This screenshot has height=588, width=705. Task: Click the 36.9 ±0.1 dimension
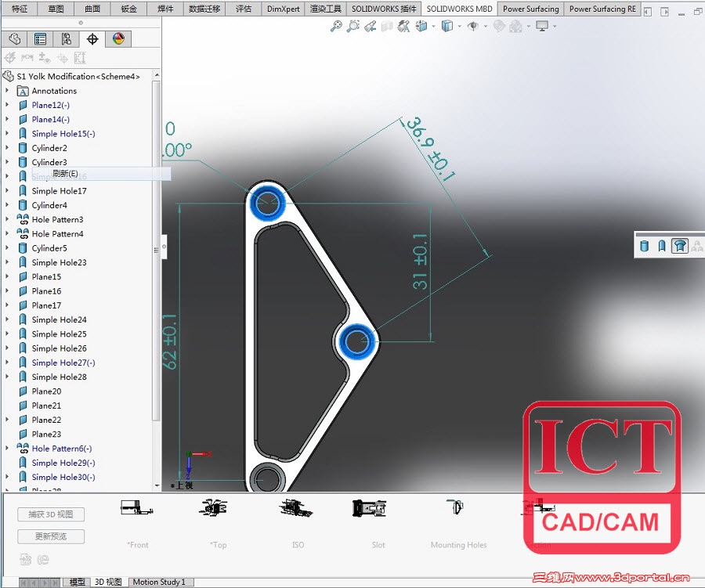click(431, 150)
